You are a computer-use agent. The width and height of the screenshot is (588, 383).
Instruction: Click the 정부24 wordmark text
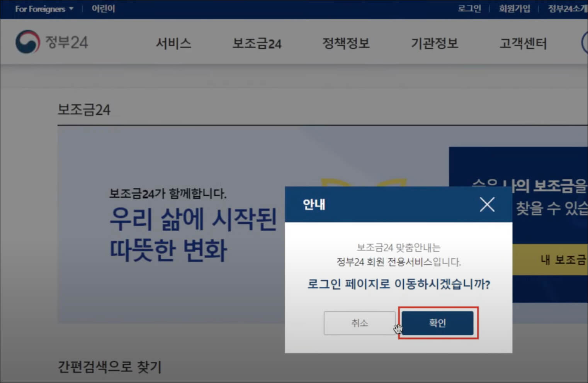coord(66,42)
